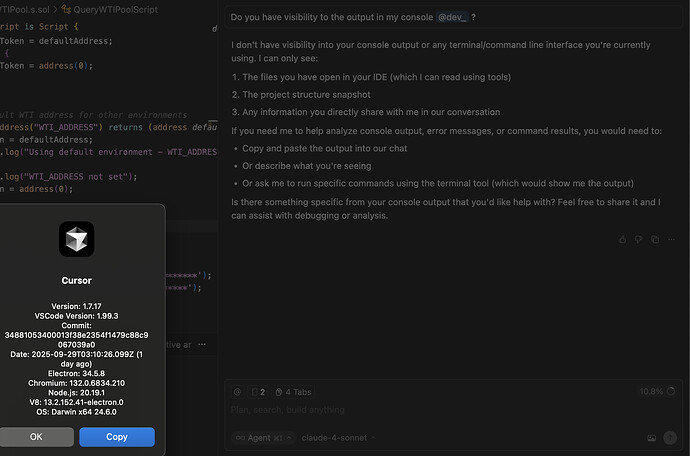The width and height of the screenshot is (690, 456).
Task: Click code line 'n = address(0);'
Action: tap(37, 189)
